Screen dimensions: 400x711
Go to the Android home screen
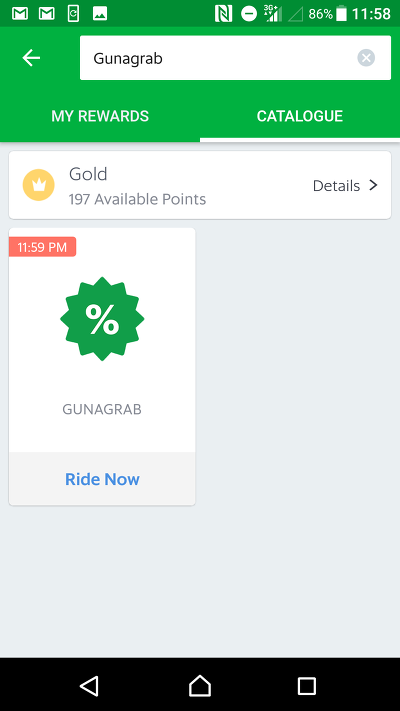coord(200,686)
